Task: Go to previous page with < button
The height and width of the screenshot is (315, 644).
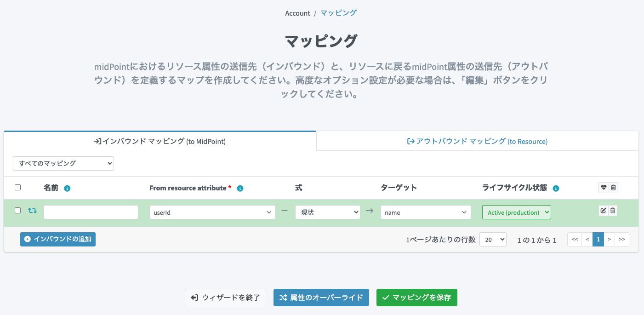Action: [587, 240]
